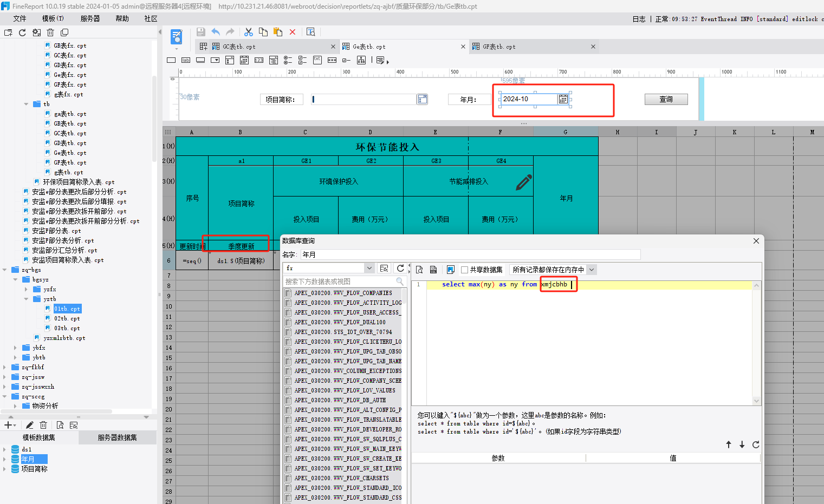Image resolution: width=824 pixels, height=504 pixels.
Task: Click the 查询 button
Action: pyautogui.click(x=666, y=99)
